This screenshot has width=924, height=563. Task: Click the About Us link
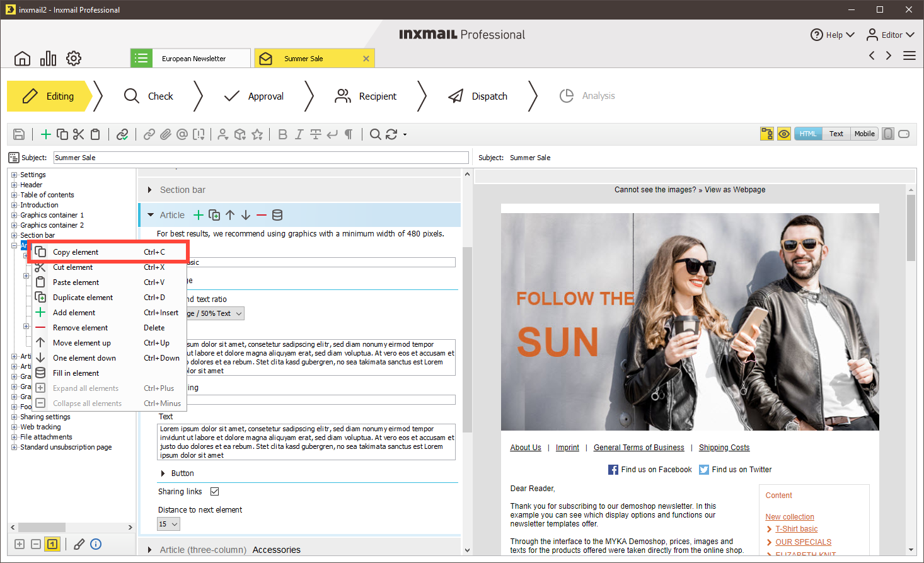click(x=526, y=448)
